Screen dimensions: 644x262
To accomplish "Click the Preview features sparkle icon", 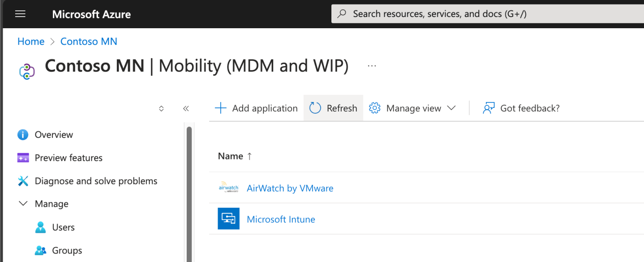I will (22, 158).
